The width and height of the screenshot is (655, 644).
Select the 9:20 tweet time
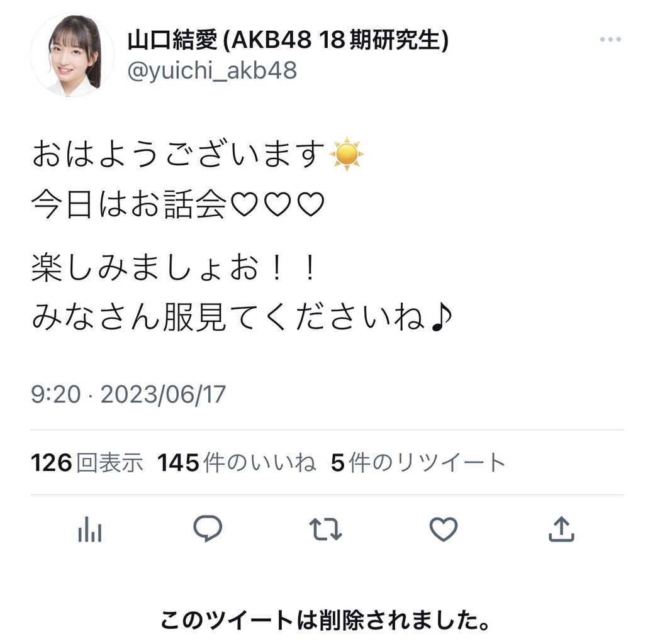coord(55,394)
